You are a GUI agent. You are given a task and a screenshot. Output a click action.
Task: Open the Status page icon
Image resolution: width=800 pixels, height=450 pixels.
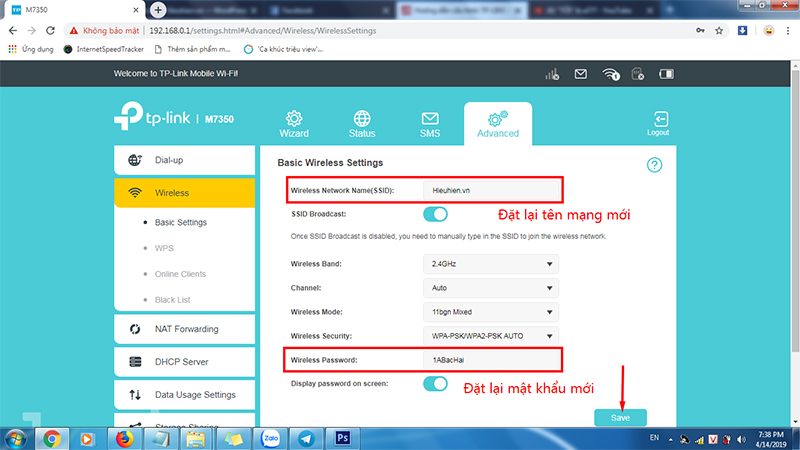click(362, 120)
